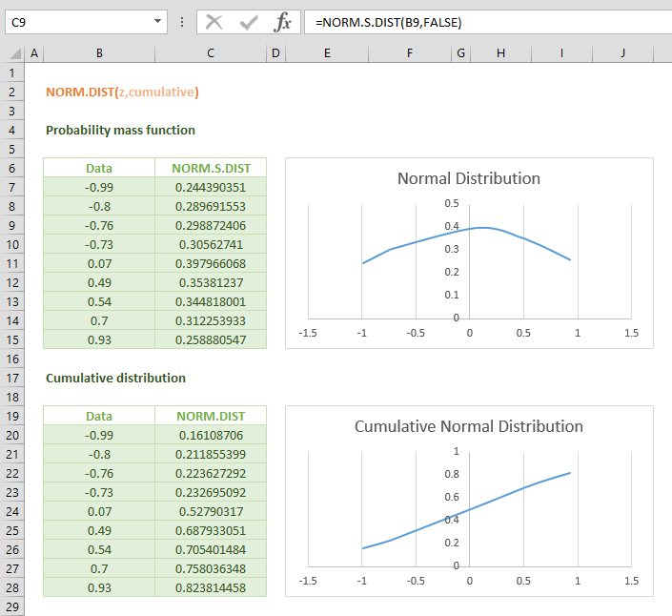The height and width of the screenshot is (616, 672).
Task: Select column H header
Action: pyautogui.click(x=500, y=53)
